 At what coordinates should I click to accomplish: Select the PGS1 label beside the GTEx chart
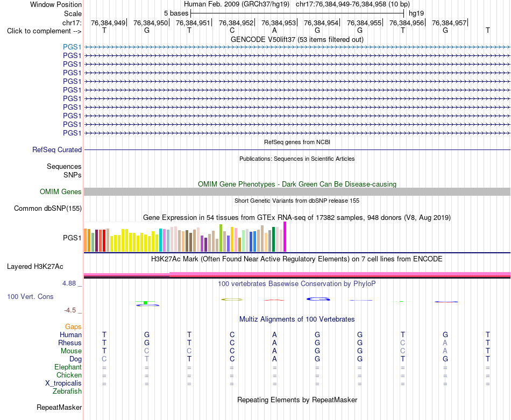tap(72, 238)
